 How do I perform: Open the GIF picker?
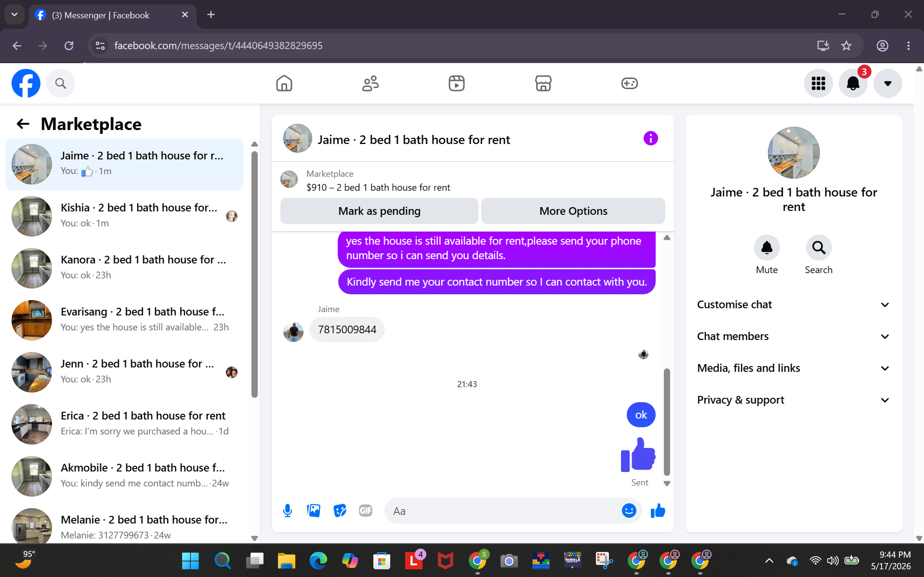point(366,511)
